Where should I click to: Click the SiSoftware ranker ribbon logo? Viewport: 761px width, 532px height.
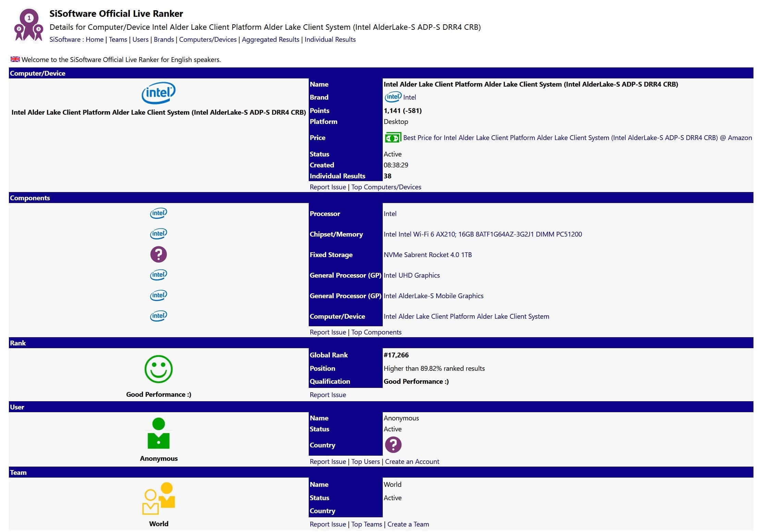pos(28,25)
